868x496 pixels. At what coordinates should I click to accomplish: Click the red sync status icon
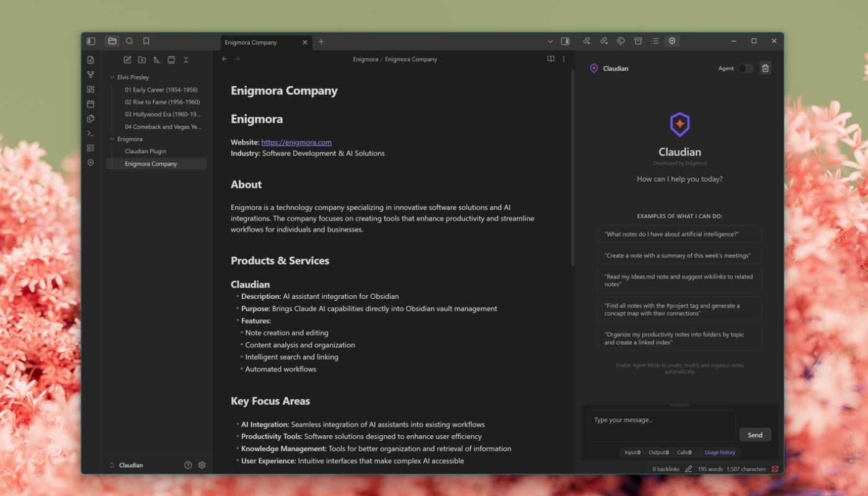coord(775,469)
